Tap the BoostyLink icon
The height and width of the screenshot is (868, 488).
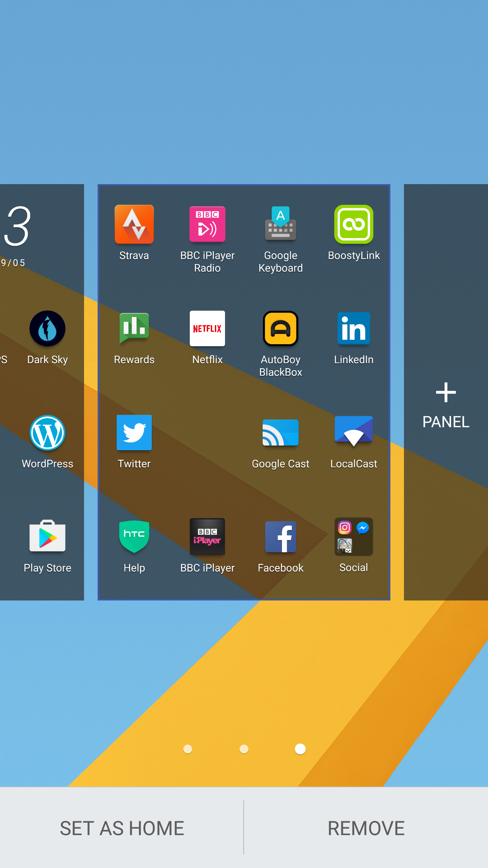pos(354,224)
